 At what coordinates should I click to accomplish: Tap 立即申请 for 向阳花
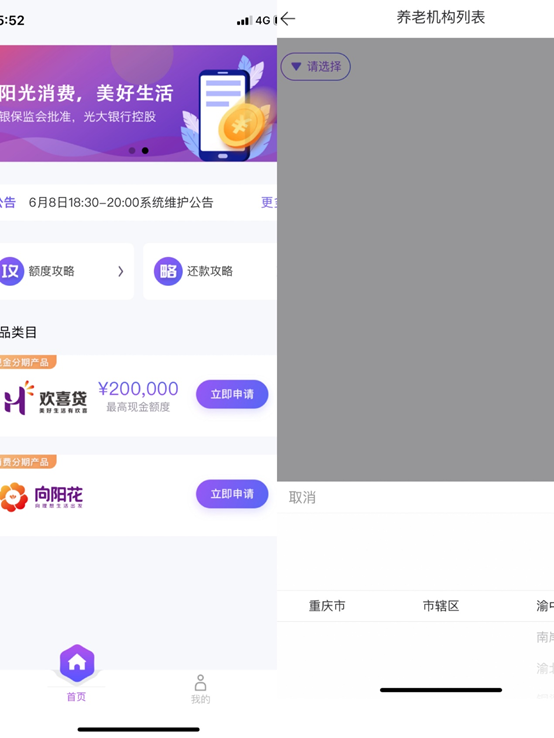[232, 494]
